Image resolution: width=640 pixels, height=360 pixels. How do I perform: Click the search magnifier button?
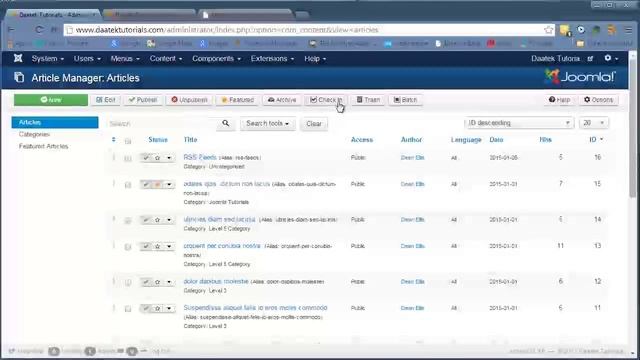[x=226, y=123]
